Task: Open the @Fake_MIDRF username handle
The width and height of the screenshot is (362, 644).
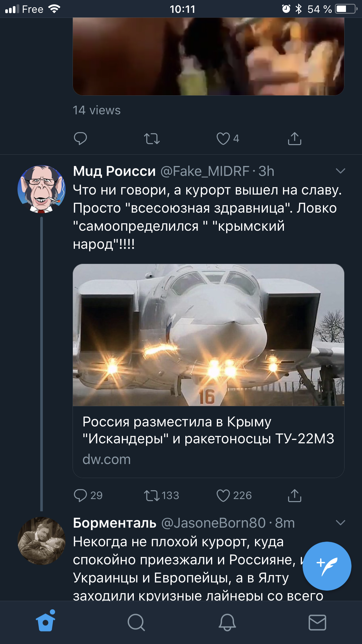Action: click(205, 171)
